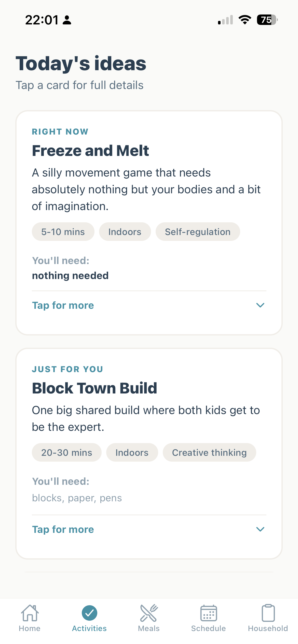Tap 'Tap for more' under Freeze and Melt
The width and height of the screenshot is (298, 644).
63,305
